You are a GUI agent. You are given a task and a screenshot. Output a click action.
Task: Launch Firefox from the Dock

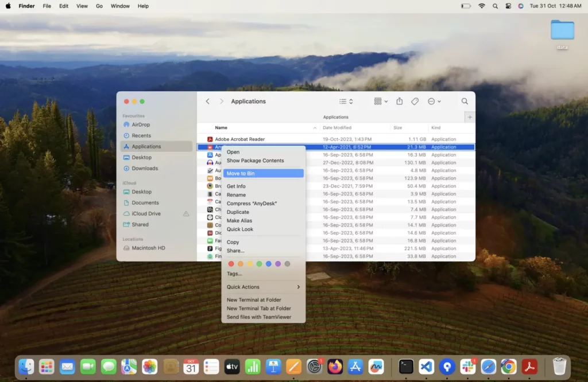point(335,367)
